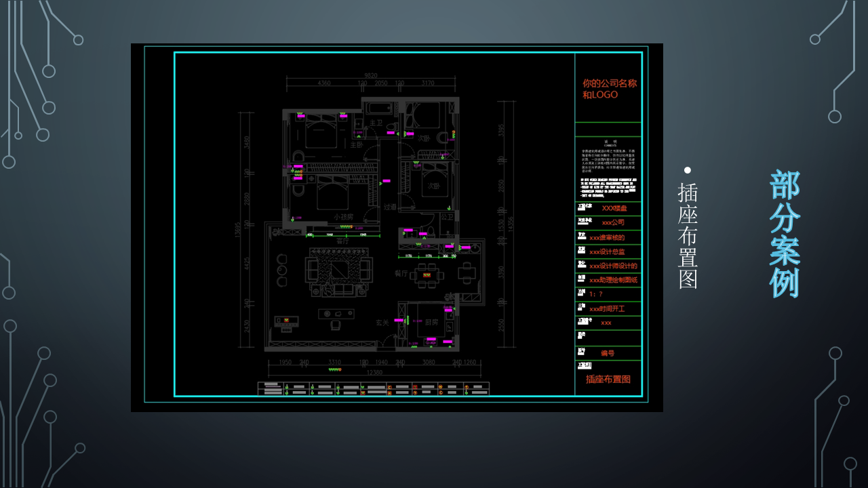Click the red text 你的公司名称和LOGO
Viewport: 868px width, 488px height.
point(610,89)
